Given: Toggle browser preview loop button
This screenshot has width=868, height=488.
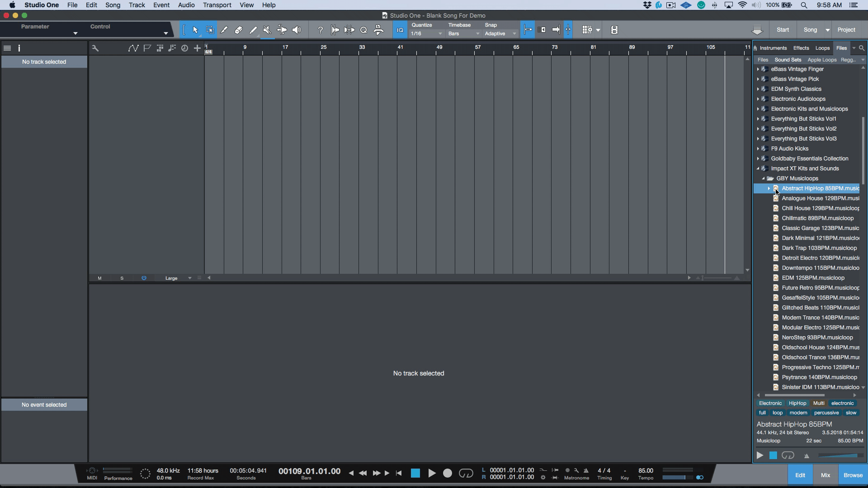Looking at the screenshot, I should [x=788, y=455].
